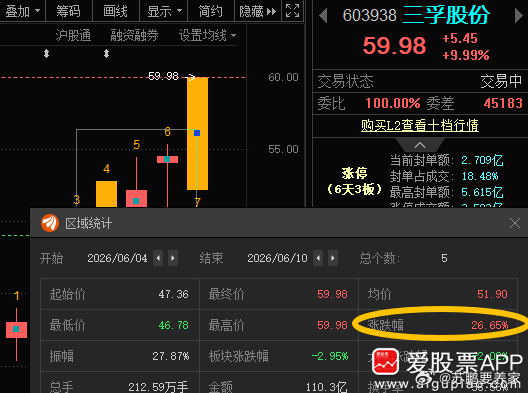The height and width of the screenshot is (393, 528).
Task: Click the 涨跌幅 26.65% value
Action: tap(490, 325)
